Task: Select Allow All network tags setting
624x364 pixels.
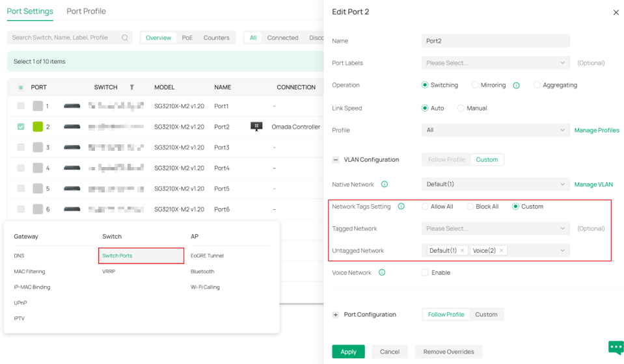Action: tap(425, 207)
